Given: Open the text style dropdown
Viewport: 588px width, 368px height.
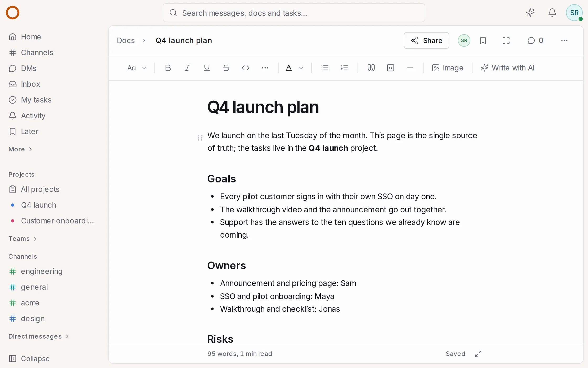Looking at the screenshot, I should tap(137, 68).
